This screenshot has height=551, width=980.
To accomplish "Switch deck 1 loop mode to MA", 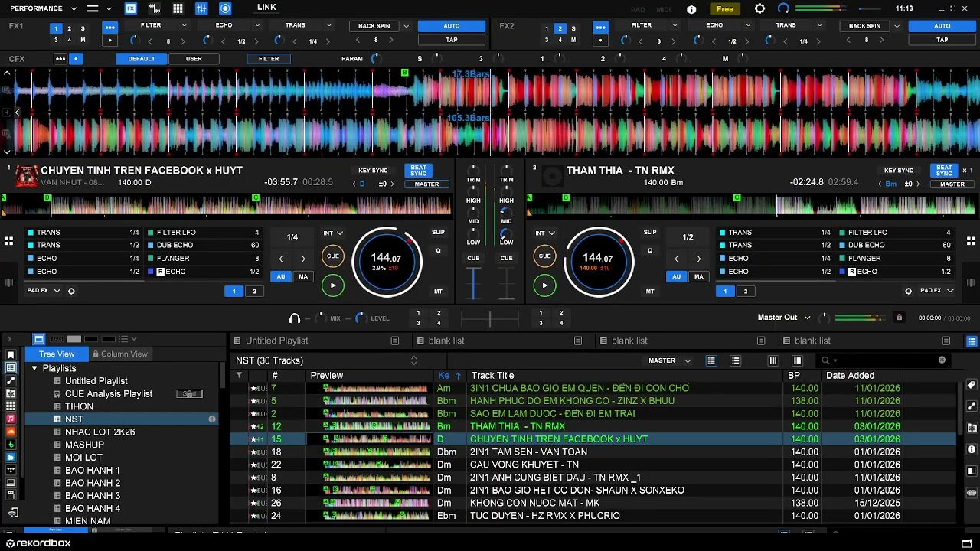I will click(x=303, y=276).
